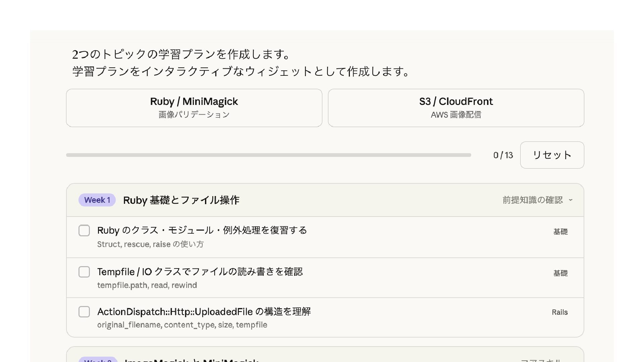Switch to the S3 / CloudFront tab
This screenshot has width=644, height=362.
coord(456,108)
